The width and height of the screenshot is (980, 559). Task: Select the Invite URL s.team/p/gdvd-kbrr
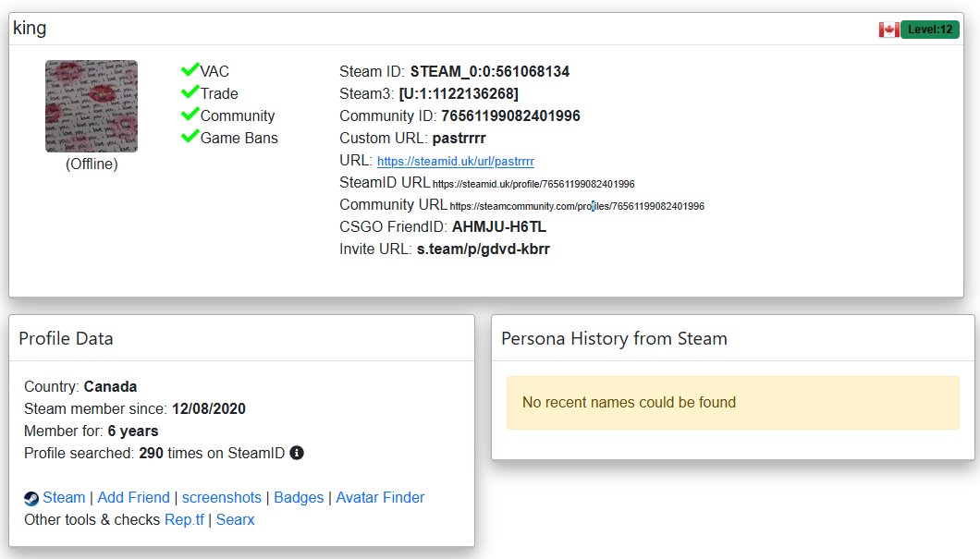pyautogui.click(x=484, y=249)
